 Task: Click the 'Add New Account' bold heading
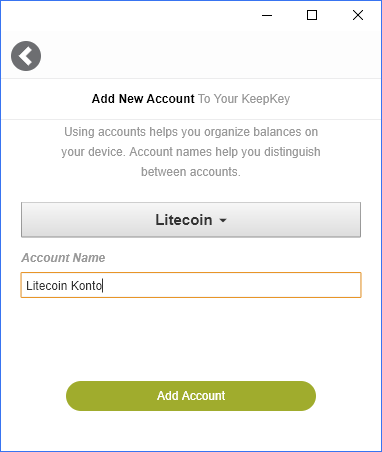[x=143, y=99]
